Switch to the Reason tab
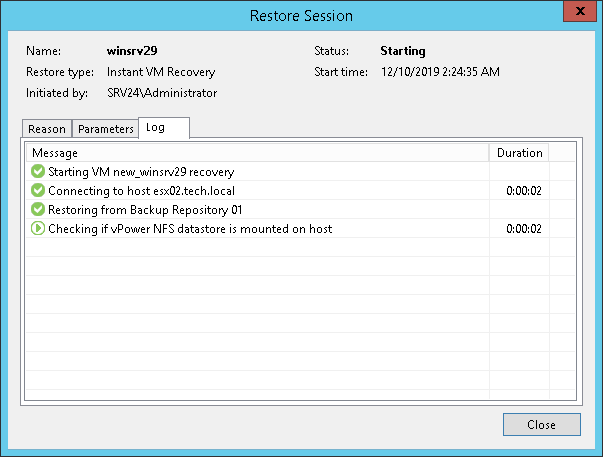This screenshot has width=603, height=457. 47,129
